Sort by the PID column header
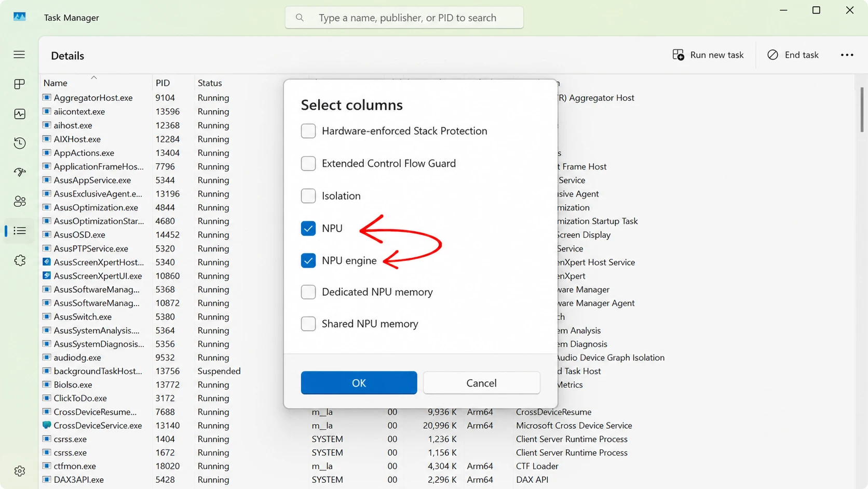 tap(162, 83)
